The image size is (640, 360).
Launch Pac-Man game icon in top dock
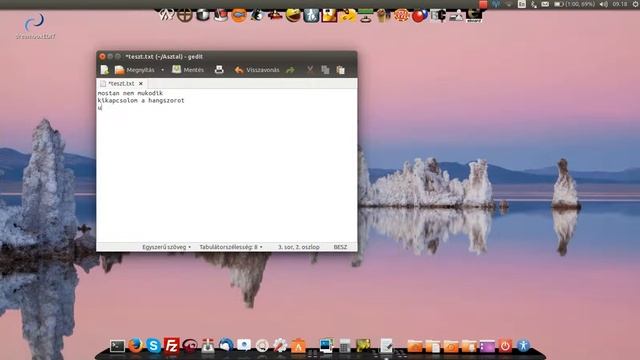click(293, 16)
